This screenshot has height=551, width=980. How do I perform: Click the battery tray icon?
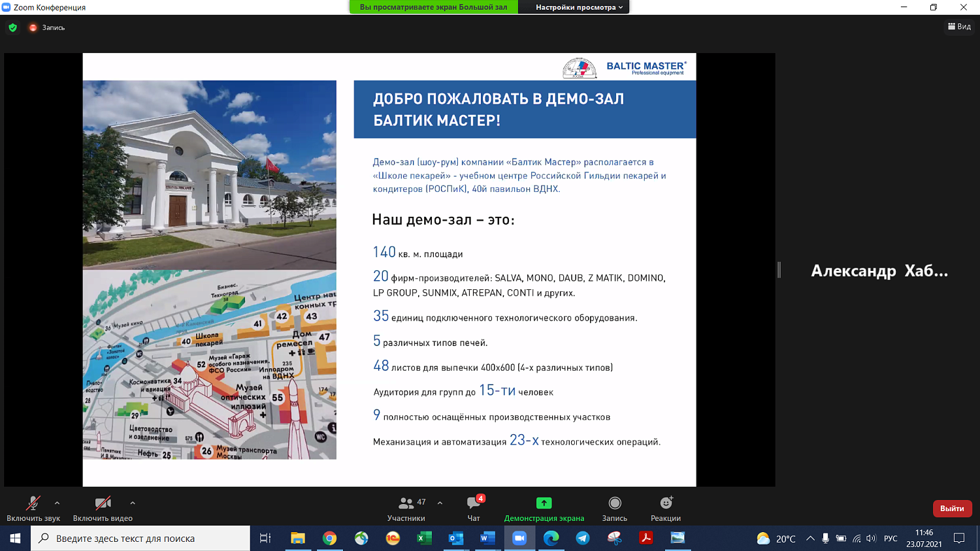841,539
